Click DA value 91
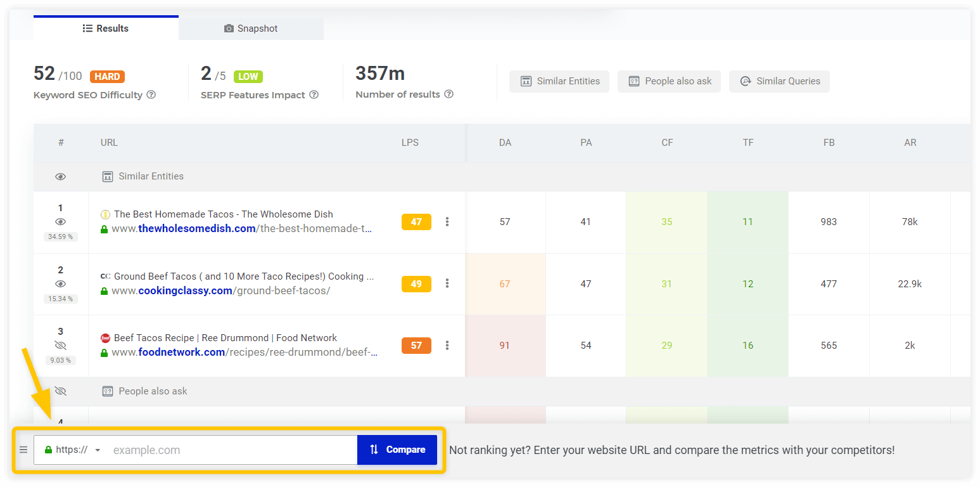This screenshot has width=980, height=487. click(505, 346)
